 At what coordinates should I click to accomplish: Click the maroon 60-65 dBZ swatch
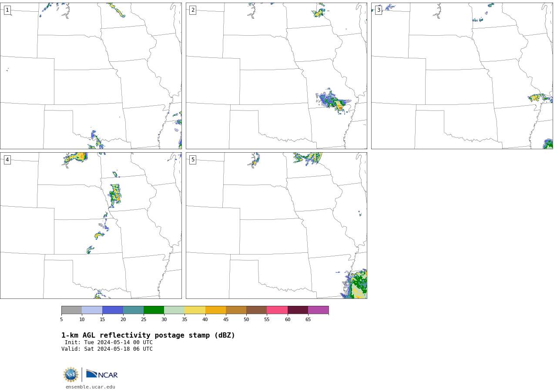[x=298, y=310]
